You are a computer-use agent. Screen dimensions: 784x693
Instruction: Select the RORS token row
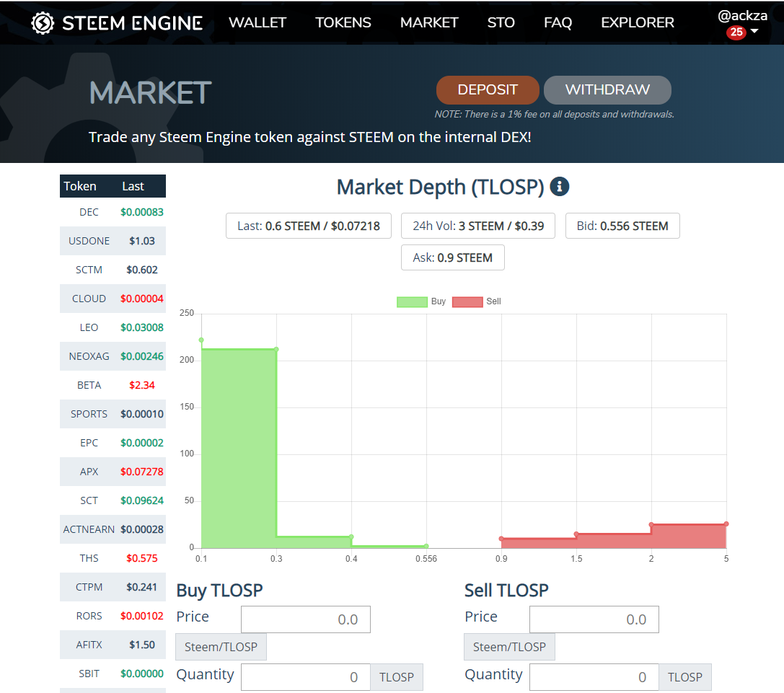pos(113,616)
